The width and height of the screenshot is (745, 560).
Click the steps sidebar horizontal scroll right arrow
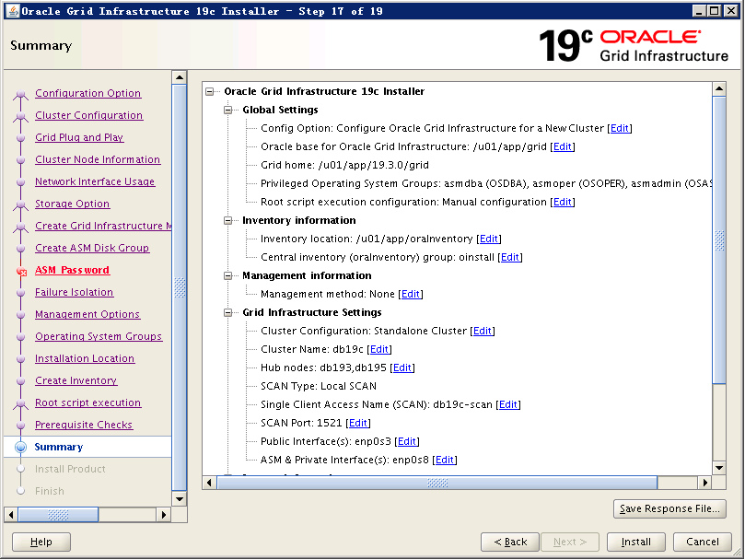[x=164, y=515]
